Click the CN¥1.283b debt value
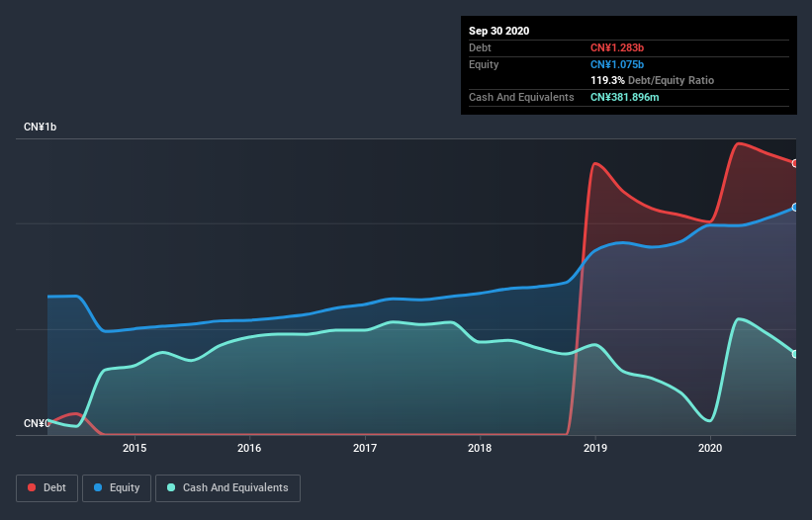Viewport: 812px width, 520px height. click(617, 47)
